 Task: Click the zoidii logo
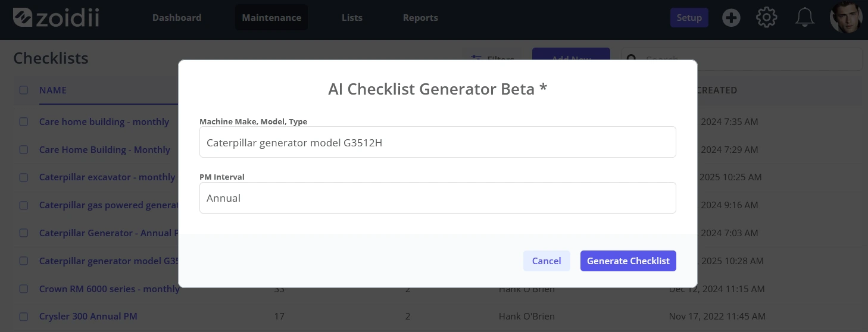(56, 17)
